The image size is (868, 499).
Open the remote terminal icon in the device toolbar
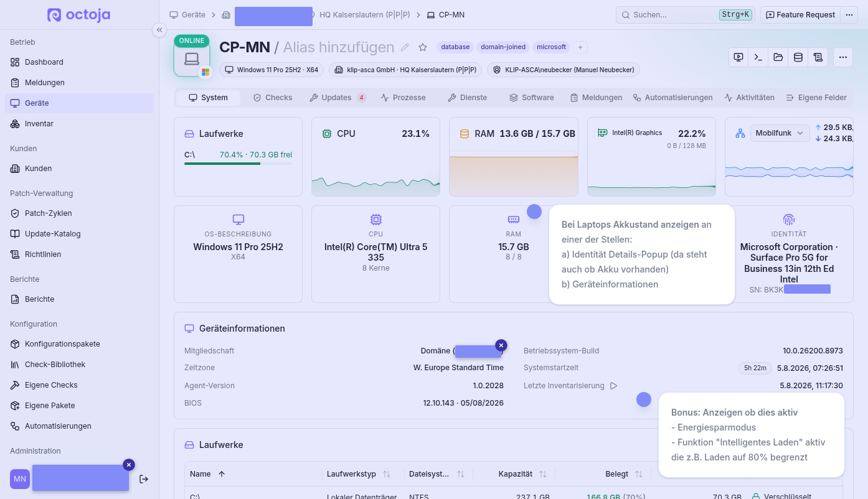[758, 57]
